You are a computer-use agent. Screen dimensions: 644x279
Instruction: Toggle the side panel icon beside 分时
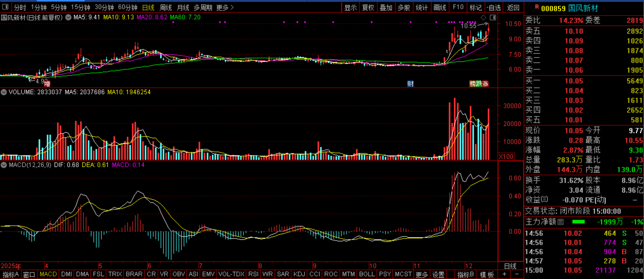5,7
